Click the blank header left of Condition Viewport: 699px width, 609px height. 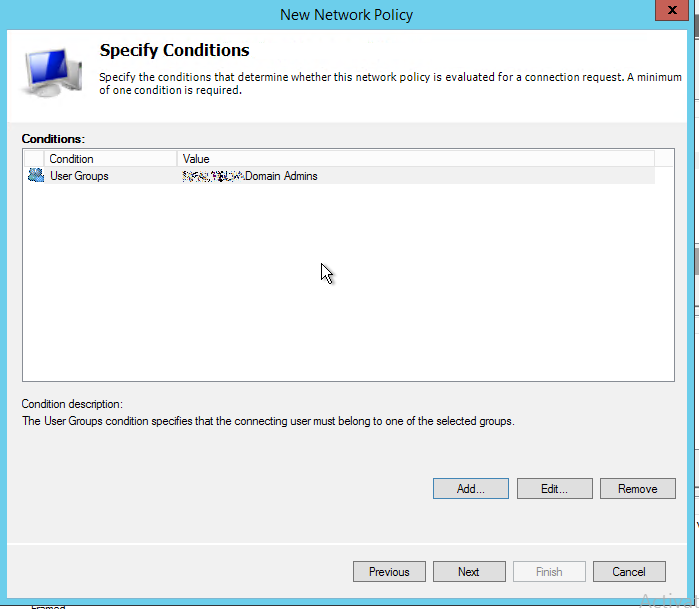tap(34, 159)
